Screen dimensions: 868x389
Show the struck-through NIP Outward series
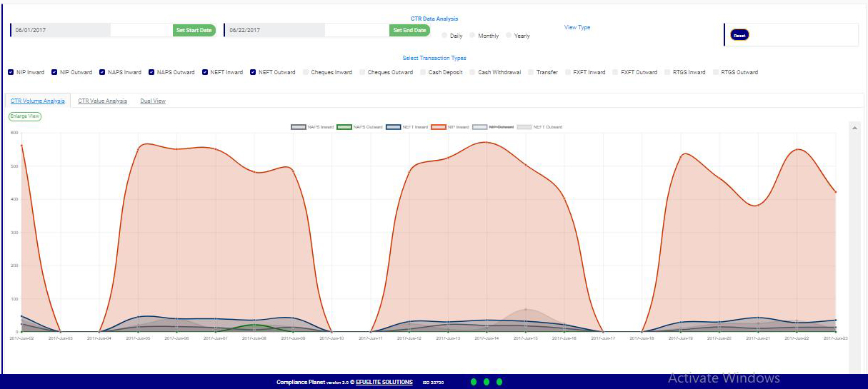pyautogui.click(x=479, y=127)
